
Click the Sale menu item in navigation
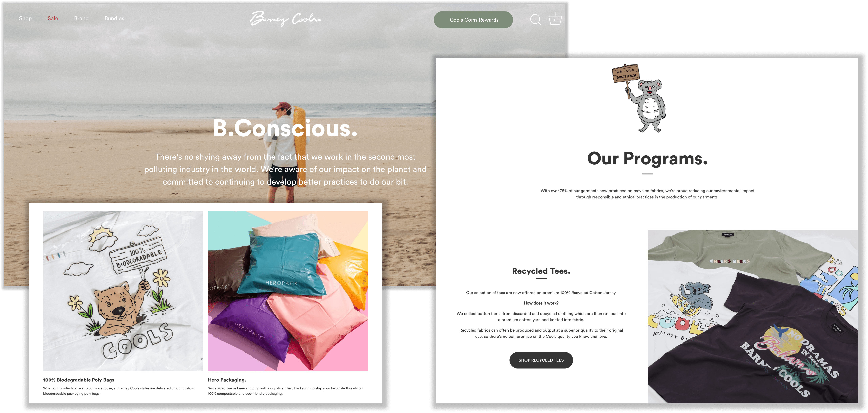(53, 18)
